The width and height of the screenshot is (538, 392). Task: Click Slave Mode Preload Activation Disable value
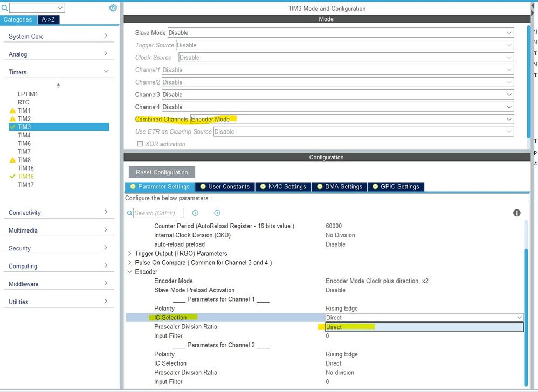[x=335, y=290]
